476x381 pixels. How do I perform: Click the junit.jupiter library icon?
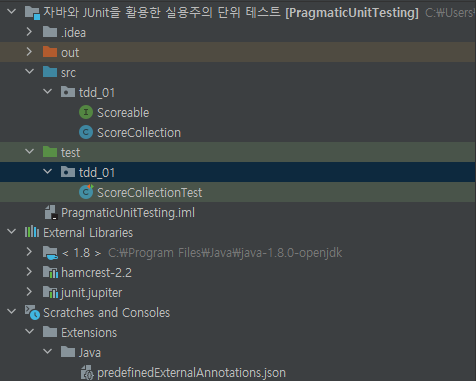point(51,293)
